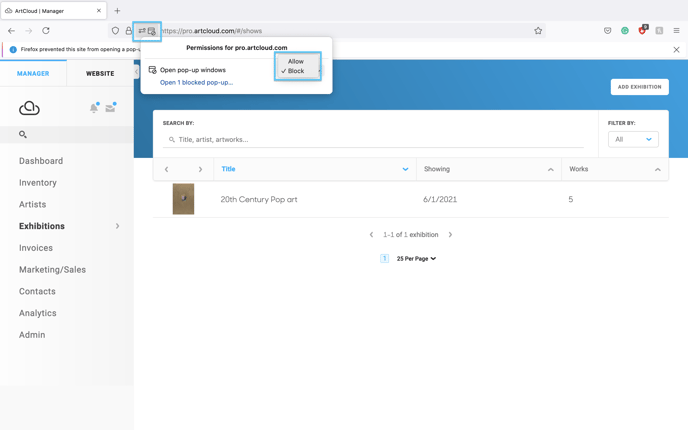The image size is (688, 430).
Task: Click the notifications bell icon
Action: (94, 108)
